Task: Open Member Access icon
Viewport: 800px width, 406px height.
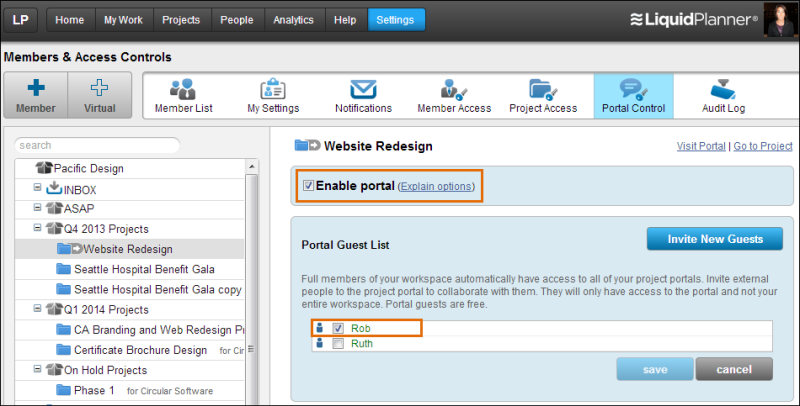Action: click(454, 88)
